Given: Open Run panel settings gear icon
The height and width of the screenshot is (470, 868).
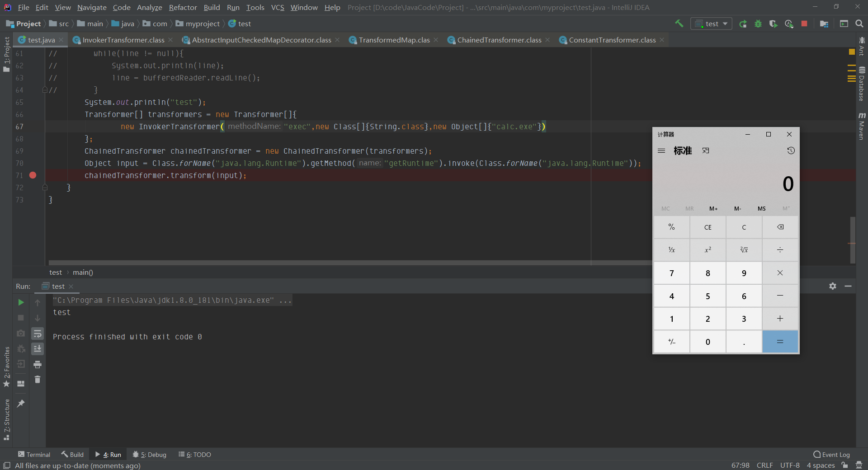Looking at the screenshot, I should 833,286.
